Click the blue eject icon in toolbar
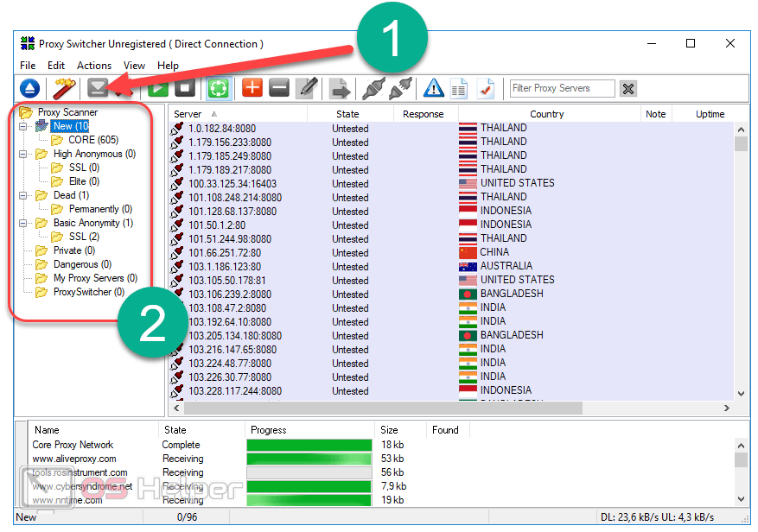The image size is (758, 532). tap(30, 88)
